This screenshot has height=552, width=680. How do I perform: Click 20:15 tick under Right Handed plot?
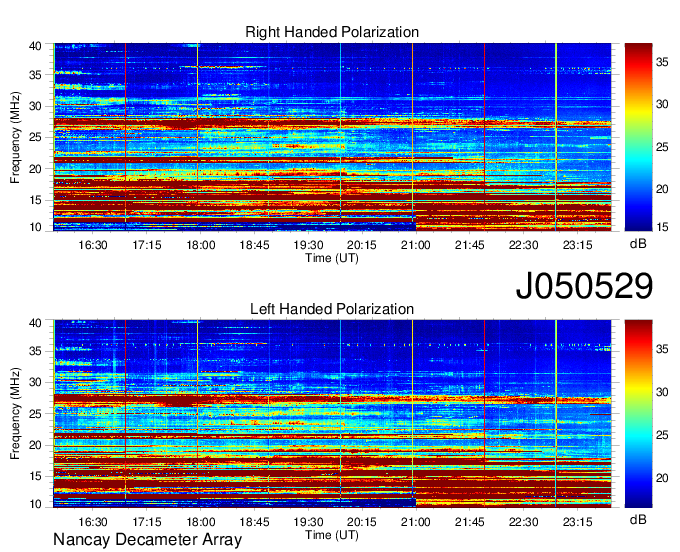pos(362,245)
